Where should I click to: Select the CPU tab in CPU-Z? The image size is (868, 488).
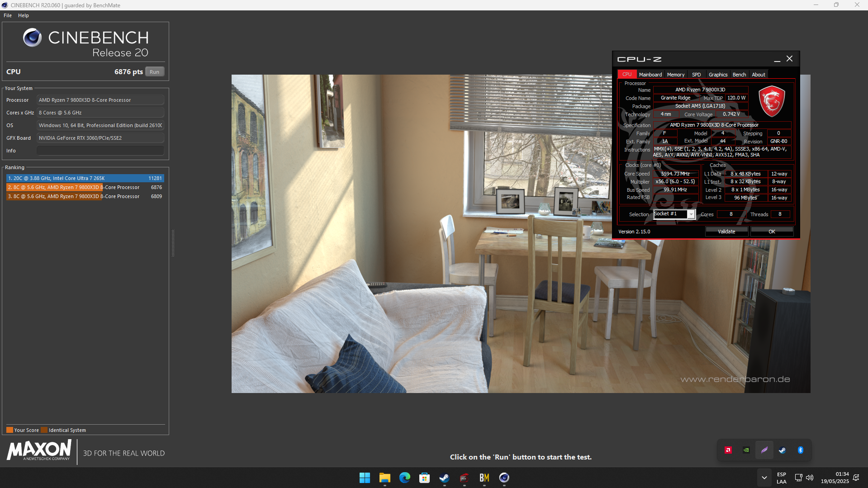pos(627,75)
